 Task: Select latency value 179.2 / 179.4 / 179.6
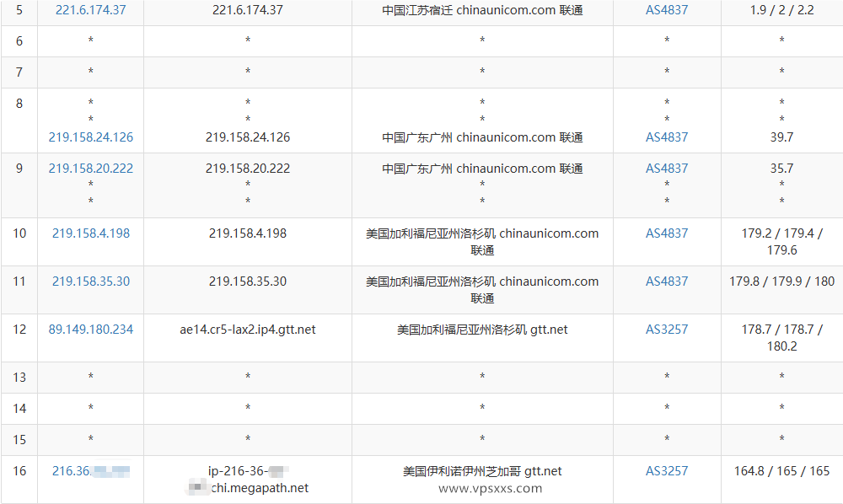pos(781,241)
